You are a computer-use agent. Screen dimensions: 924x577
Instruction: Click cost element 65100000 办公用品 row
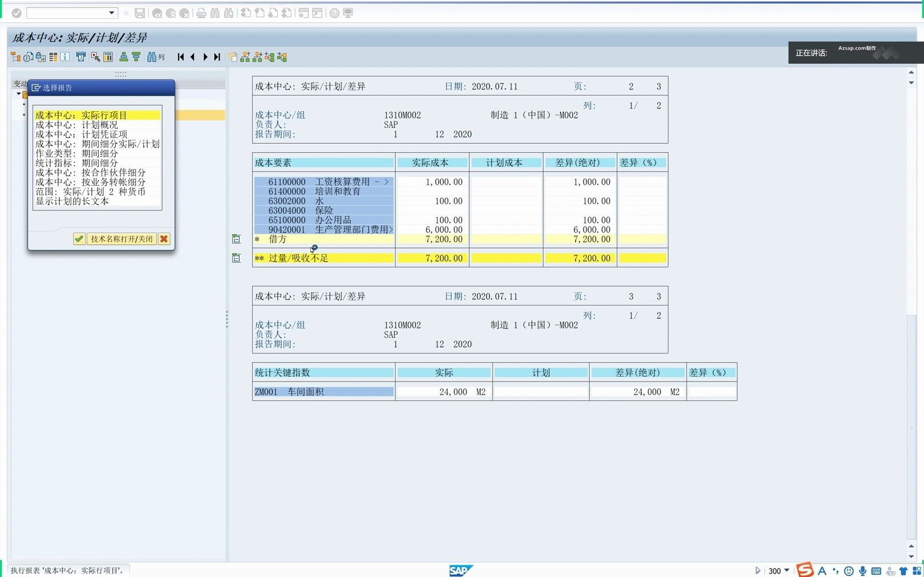(324, 220)
